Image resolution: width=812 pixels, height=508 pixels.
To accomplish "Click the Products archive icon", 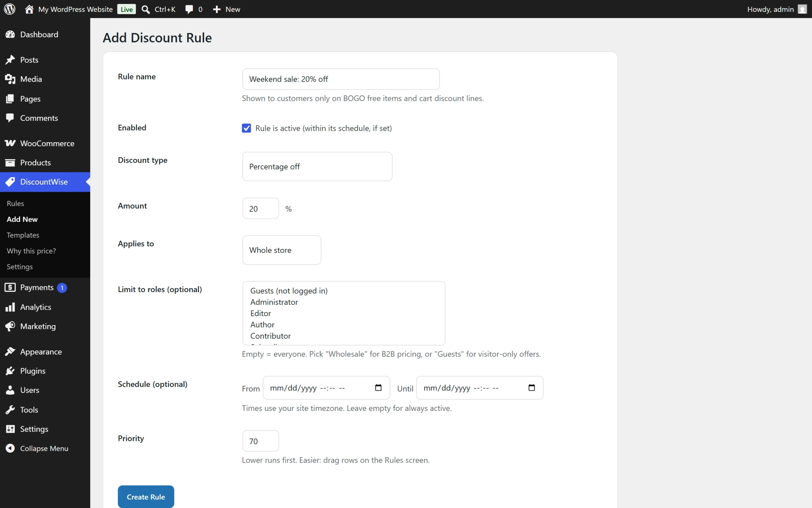I will tap(10, 163).
